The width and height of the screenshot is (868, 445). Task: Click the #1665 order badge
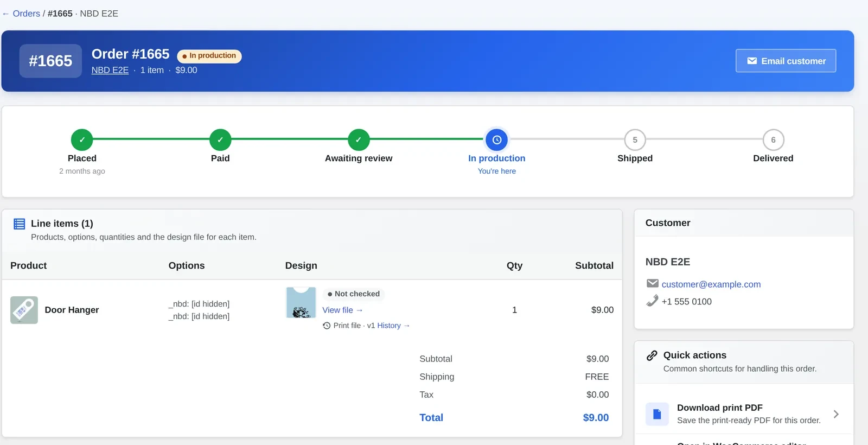[x=50, y=61]
